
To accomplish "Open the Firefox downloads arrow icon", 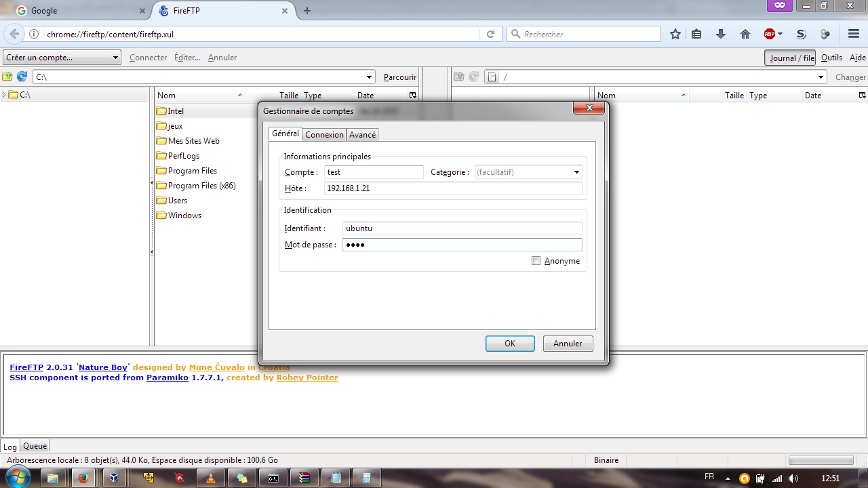I will 721,34.
